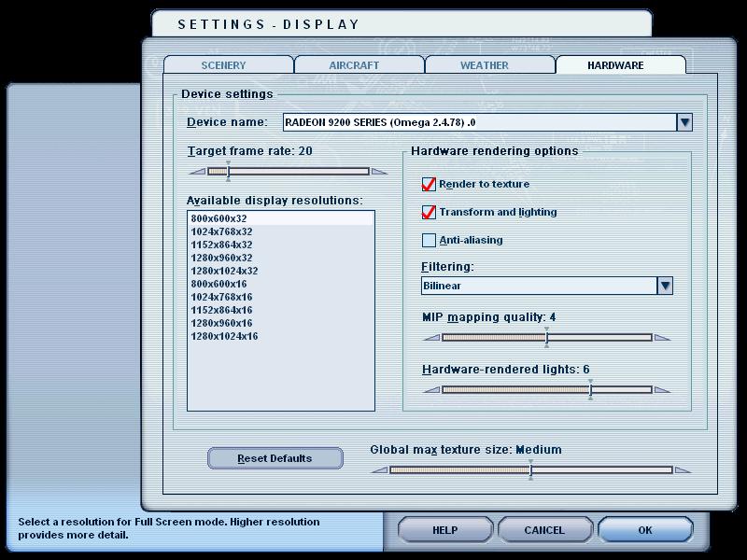Click the Global max texture size slider track
The width and height of the screenshot is (747, 560).
click(x=607, y=470)
